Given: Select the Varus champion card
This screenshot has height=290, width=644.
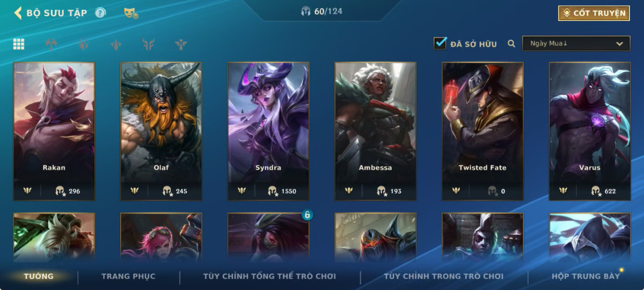Looking at the screenshot, I should (590, 131).
